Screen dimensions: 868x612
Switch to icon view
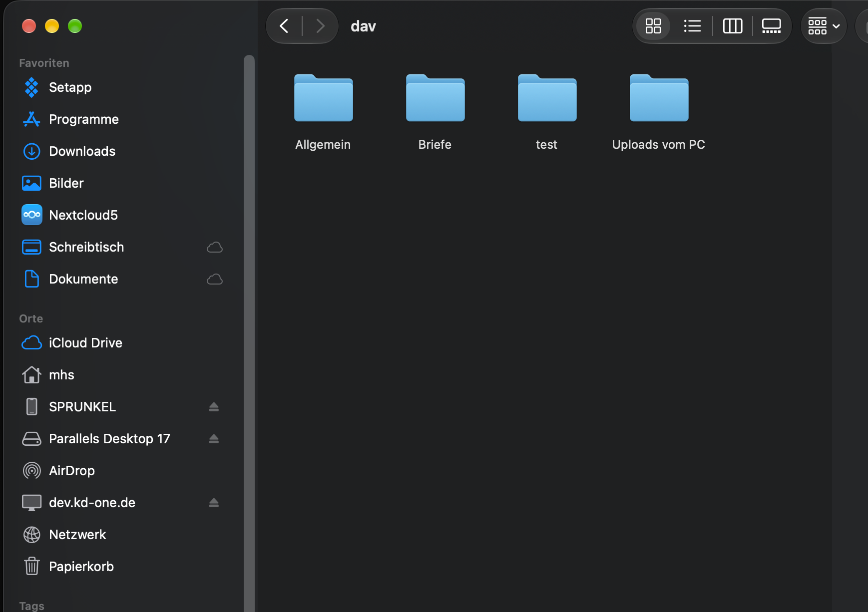coord(653,26)
